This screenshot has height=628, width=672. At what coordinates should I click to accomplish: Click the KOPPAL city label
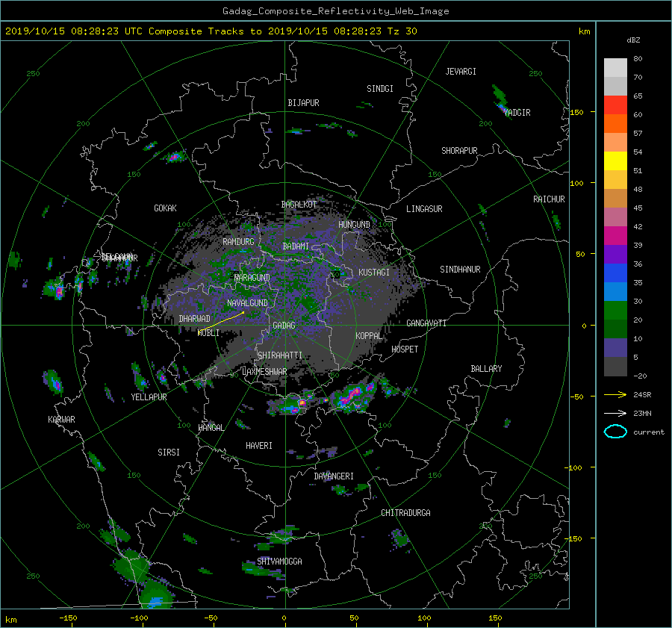(x=369, y=335)
